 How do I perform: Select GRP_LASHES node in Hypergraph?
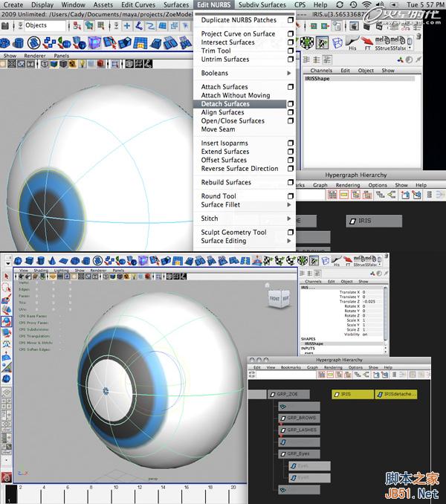coord(299,430)
